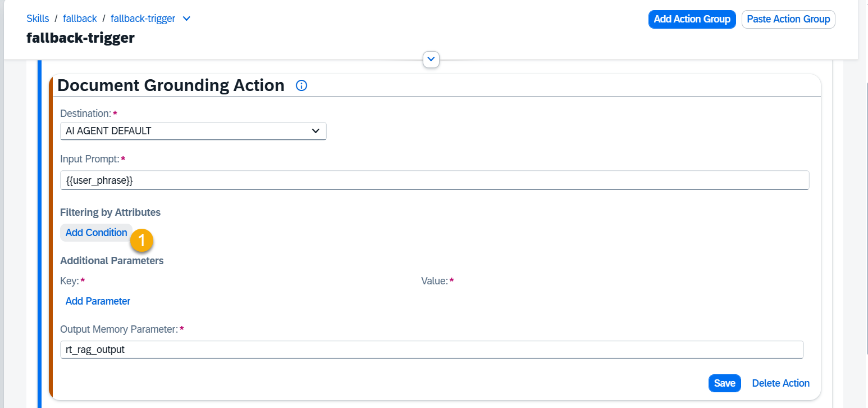Click the Filtering by Attributes label
This screenshot has width=868, height=408.
coord(110,212)
